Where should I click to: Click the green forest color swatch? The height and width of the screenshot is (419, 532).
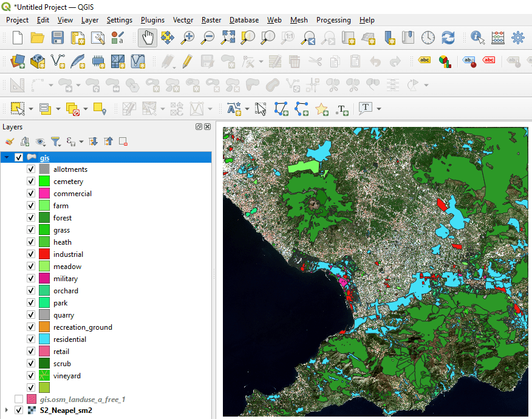pos(44,217)
